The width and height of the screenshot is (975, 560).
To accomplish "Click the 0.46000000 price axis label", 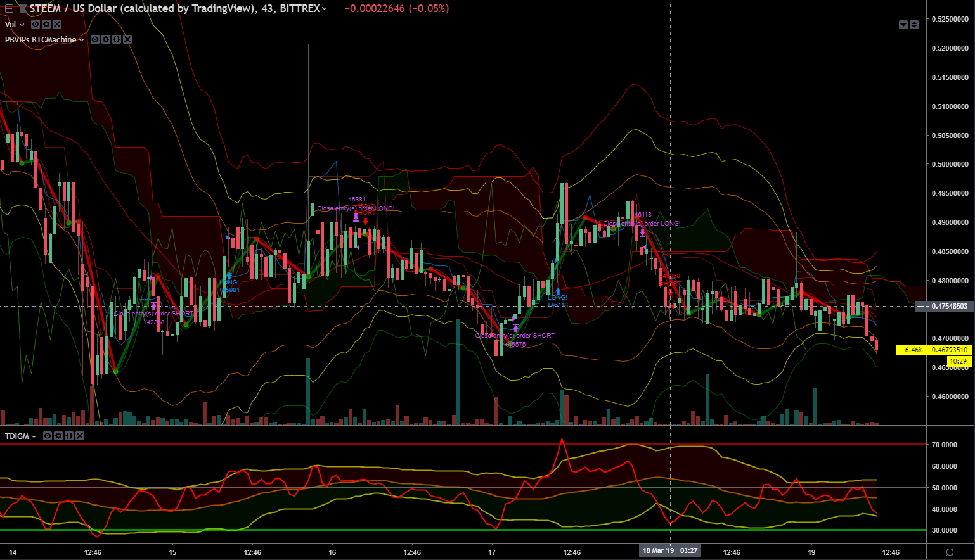I will [x=950, y=397].
